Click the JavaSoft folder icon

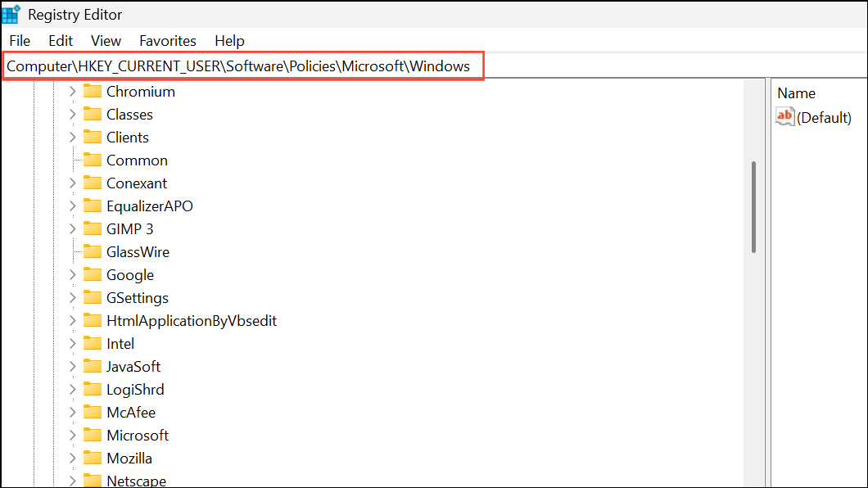[x=93, y=366]
